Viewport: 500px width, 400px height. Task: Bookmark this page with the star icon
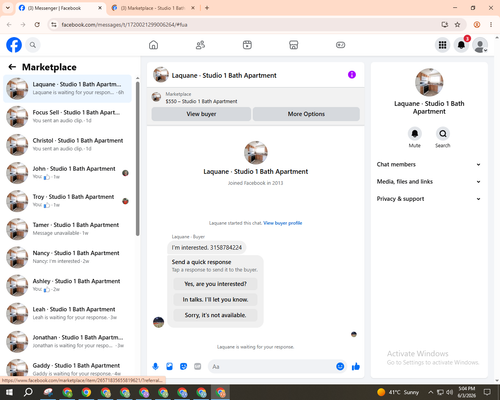click(x=457, y=25)
